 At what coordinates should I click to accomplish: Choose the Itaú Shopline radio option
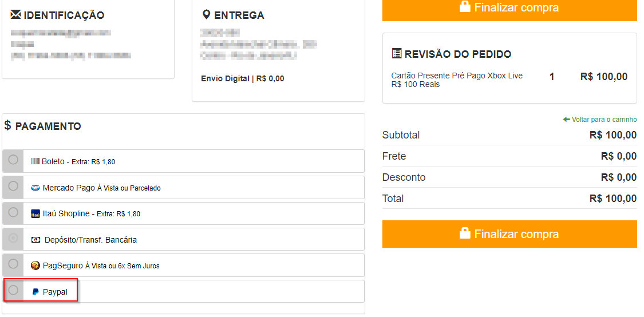13,212
